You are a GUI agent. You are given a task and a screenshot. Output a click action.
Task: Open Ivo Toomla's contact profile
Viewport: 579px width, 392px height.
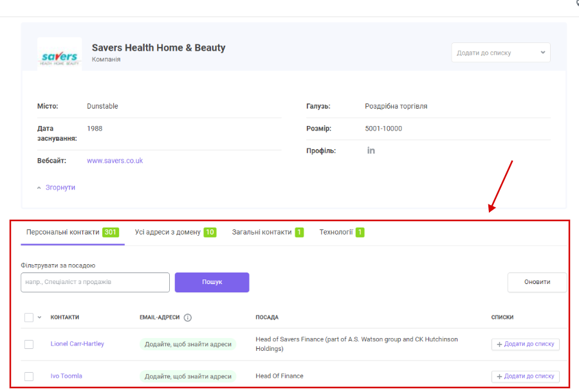pyautogui.click(x=66, y=376)
